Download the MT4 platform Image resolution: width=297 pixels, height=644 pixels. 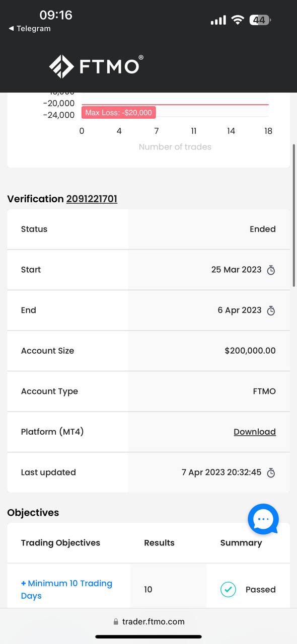tap(255, 432)
